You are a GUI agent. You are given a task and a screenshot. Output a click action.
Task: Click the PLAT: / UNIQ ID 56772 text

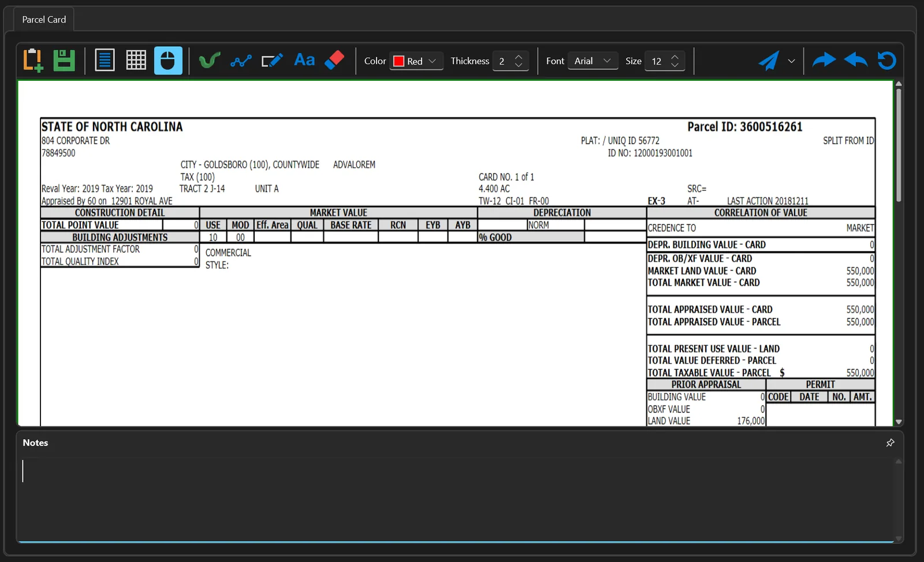click(620, 141)
